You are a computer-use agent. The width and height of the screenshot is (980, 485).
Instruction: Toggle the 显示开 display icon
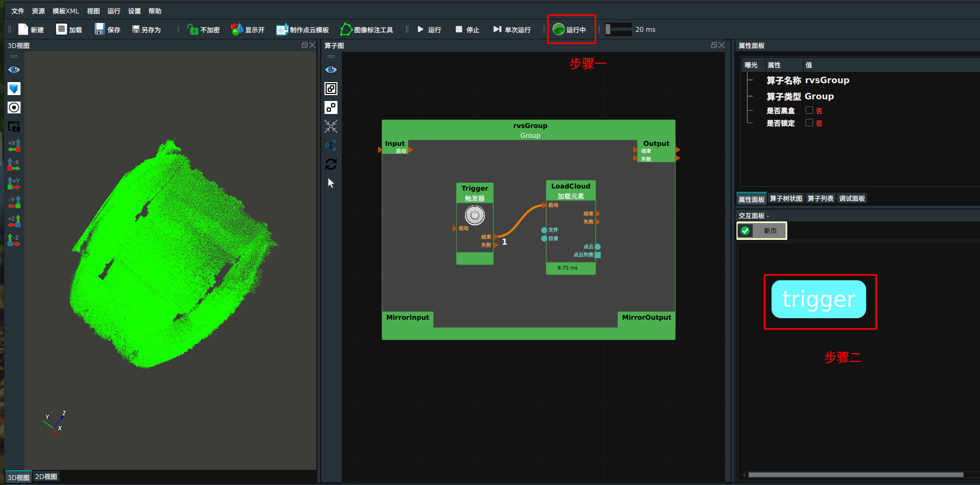[x=237, y=29]
